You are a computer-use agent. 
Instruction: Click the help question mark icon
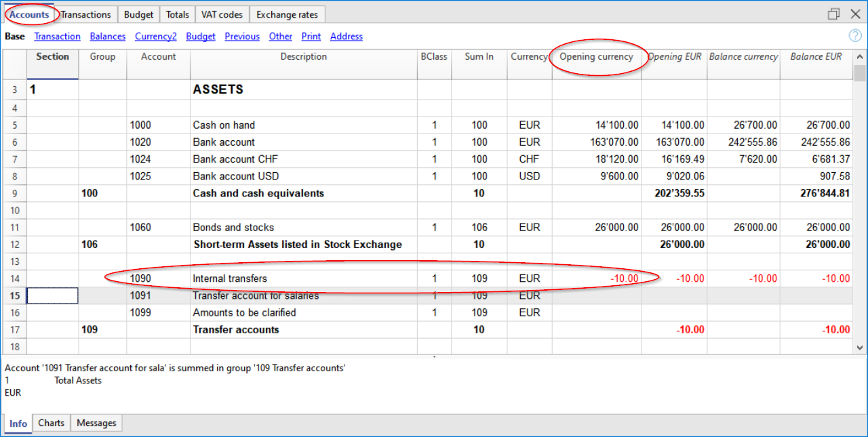point(855,36)
